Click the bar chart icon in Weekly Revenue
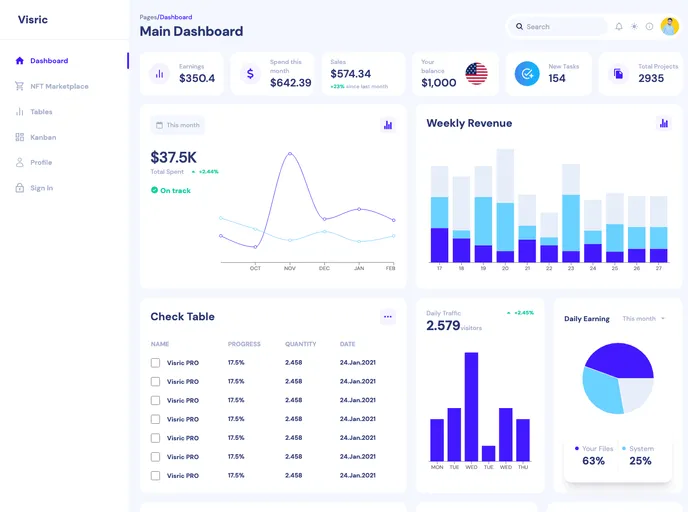This screenshot has width=688, height=512. point(663,123)
